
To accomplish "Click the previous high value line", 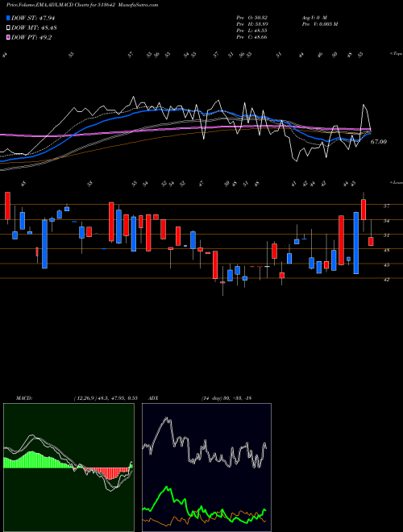I will (252, 24).
